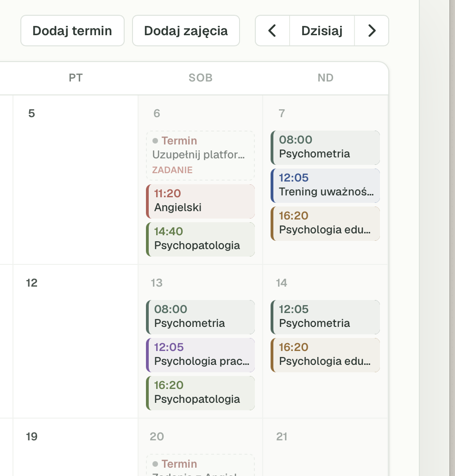Open 16:20 Psychopatologia on day 13
This screenshot has height=476, width=455.
pos(201,393)
